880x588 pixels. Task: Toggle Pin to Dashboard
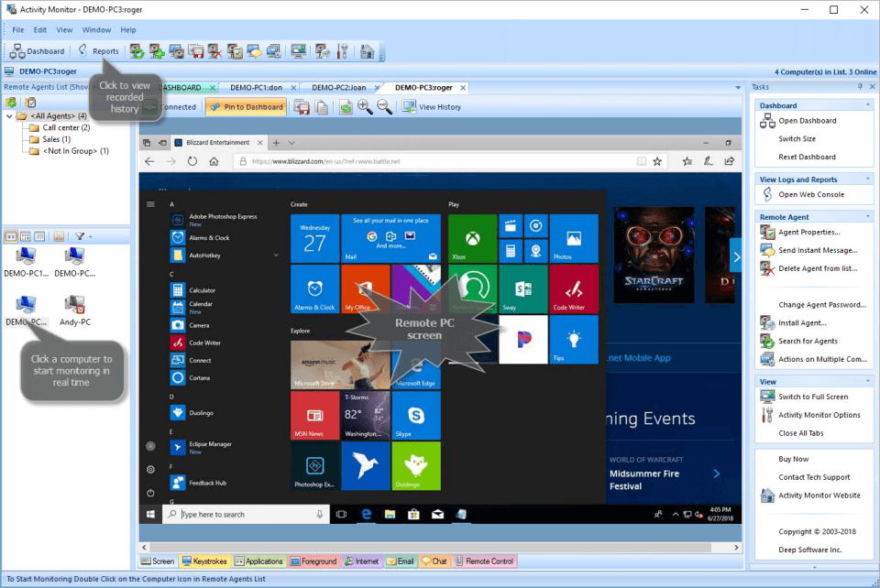pos(245,106)
